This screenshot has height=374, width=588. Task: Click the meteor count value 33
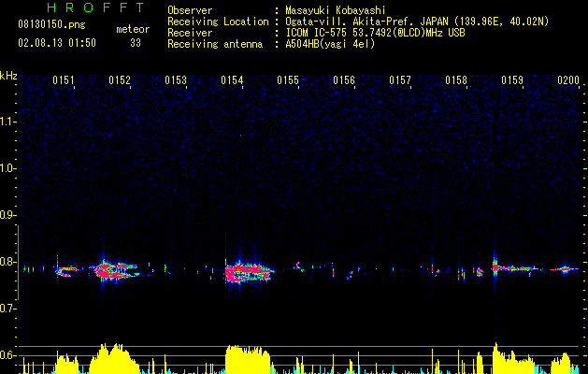click(136, 43)
